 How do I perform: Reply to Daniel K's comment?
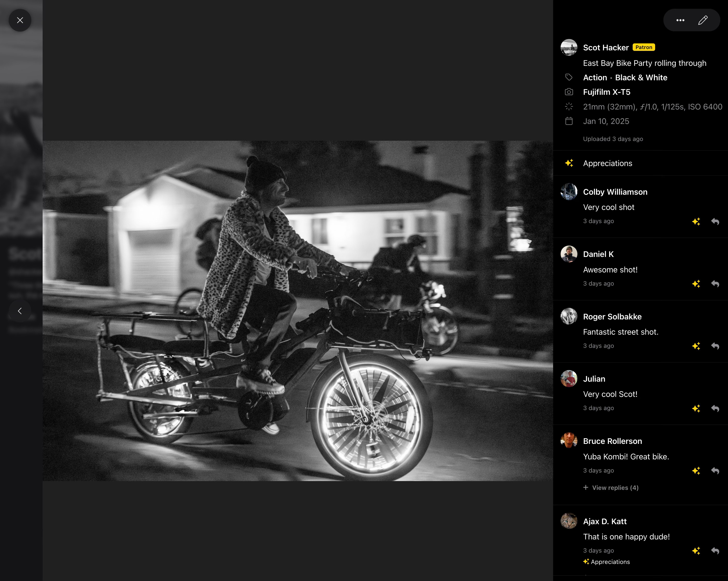715,284
